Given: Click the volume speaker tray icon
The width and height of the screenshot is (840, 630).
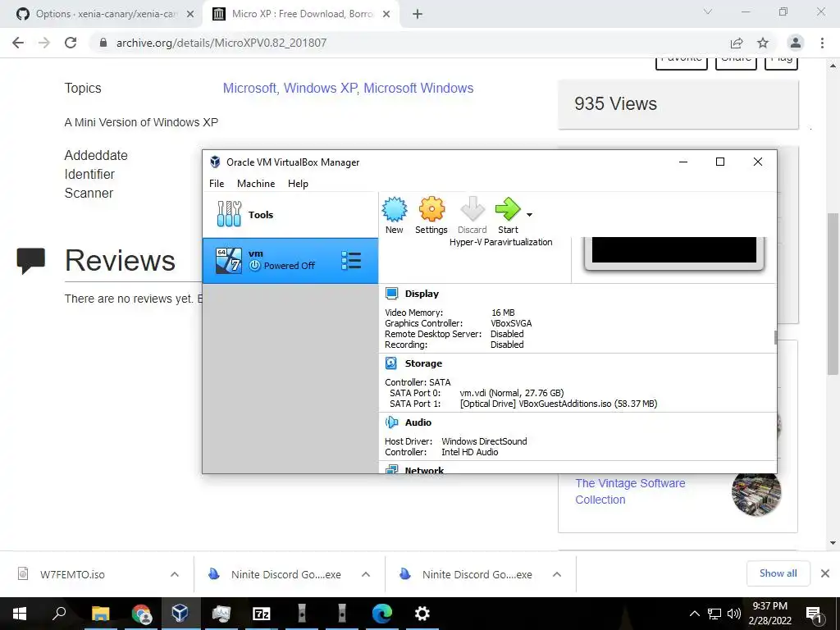Looking at the screenshot, I should click(x=733, y=614).
